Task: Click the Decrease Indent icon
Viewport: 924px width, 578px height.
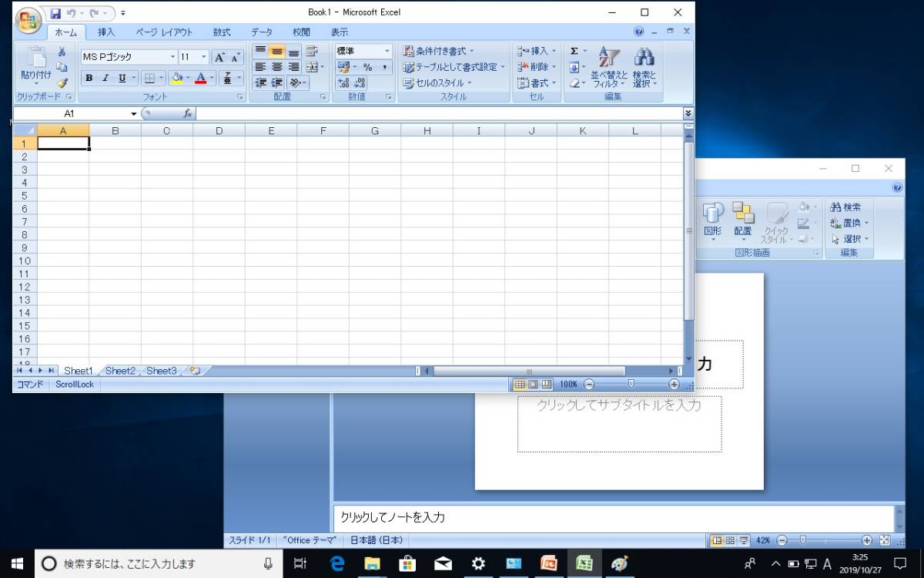Action: (x=261, y=82)
